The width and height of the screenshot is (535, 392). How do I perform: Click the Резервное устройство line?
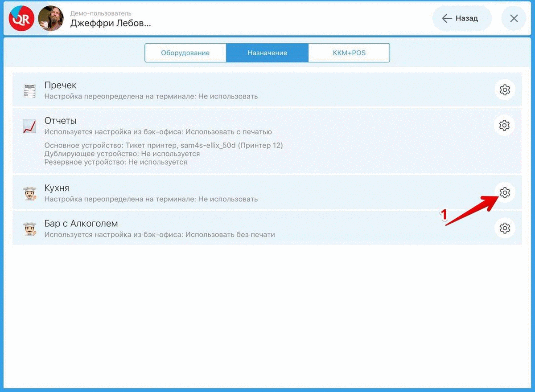pos(115,162)
